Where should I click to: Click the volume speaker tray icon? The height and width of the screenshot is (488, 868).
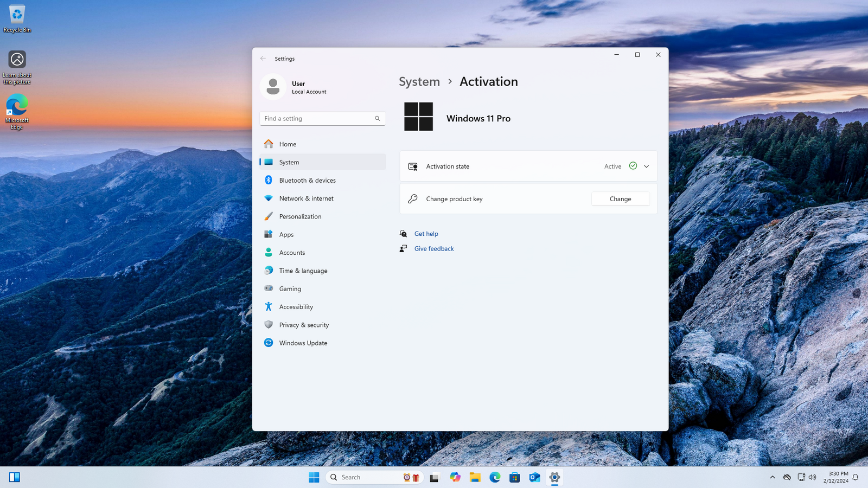812,477
